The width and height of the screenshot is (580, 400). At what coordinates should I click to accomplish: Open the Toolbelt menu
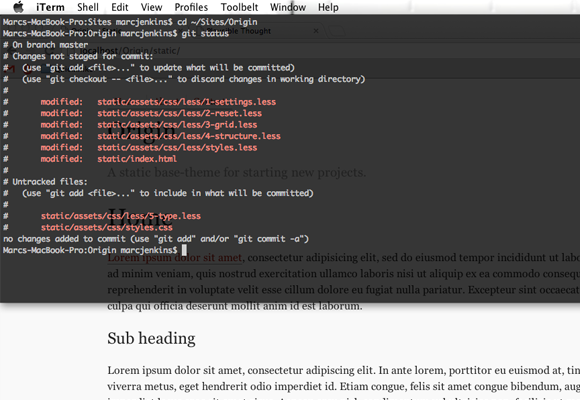239,7
